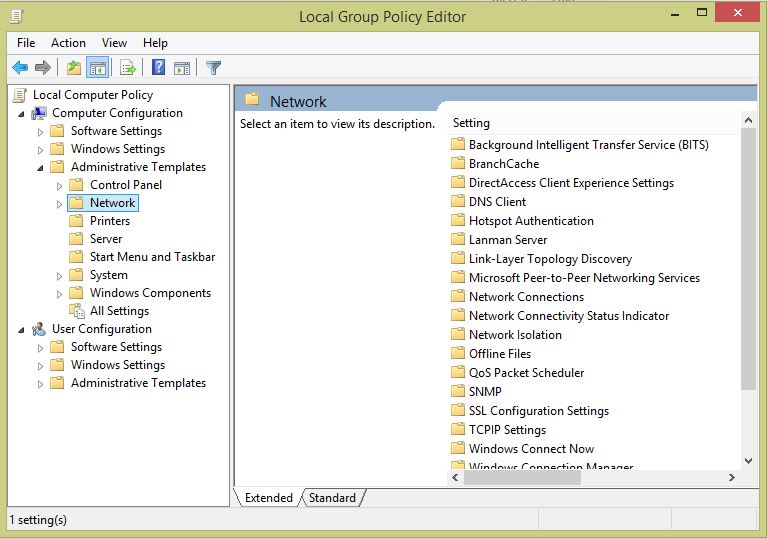Click the Forward arrow toolbar icon
Viewport: 767px width, 538px height.
(43, 67)
